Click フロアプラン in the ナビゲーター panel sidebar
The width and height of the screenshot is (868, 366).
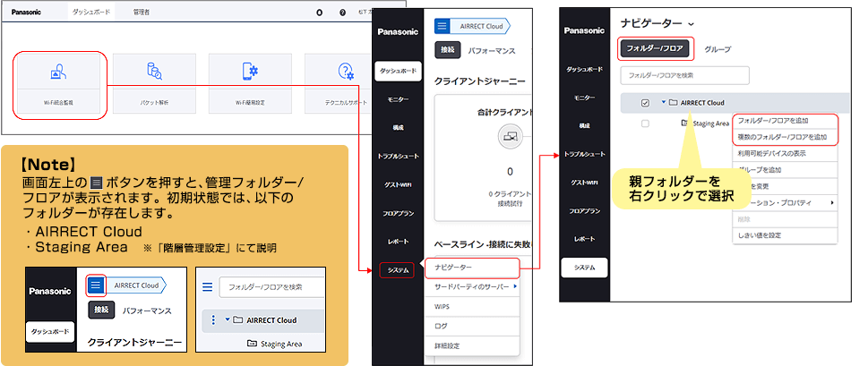[585, 210]
